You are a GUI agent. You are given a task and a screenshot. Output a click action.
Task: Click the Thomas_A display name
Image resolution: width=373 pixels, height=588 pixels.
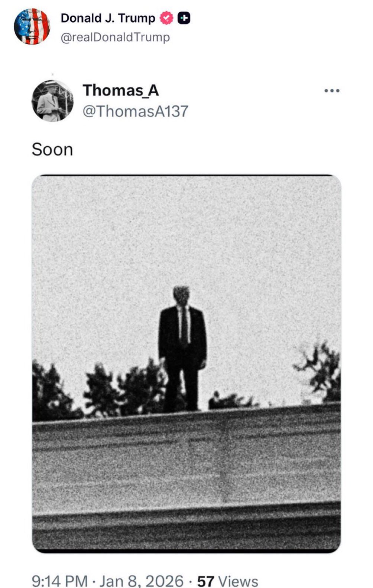tap(121, 90)
